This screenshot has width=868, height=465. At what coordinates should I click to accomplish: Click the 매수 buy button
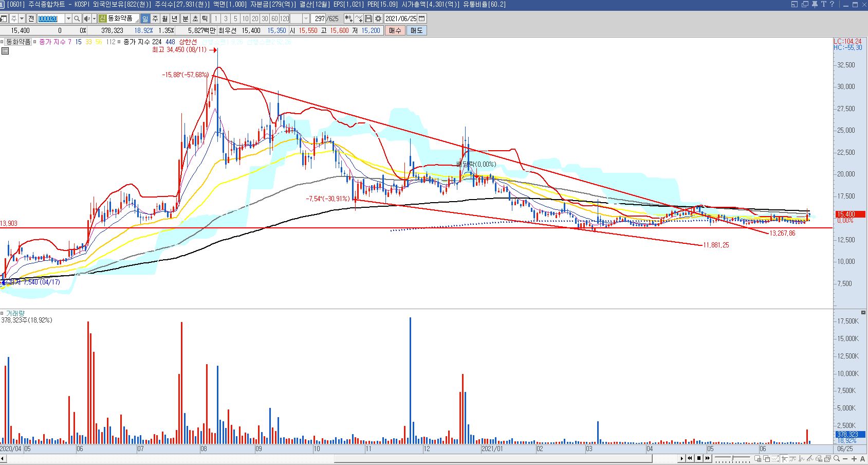[x=395, y=30]
